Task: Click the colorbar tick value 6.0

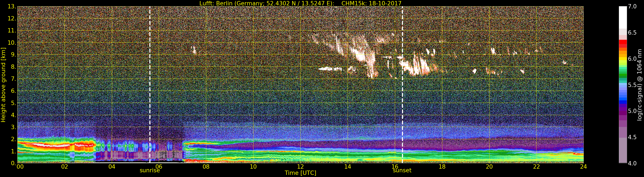Action: tap(632, 59)
